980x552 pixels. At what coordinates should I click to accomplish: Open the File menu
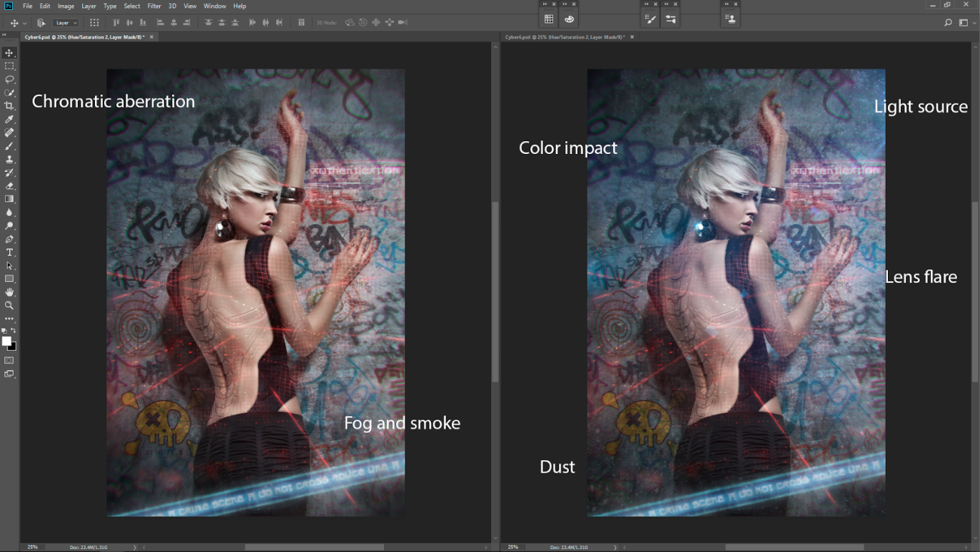(27, 6)
